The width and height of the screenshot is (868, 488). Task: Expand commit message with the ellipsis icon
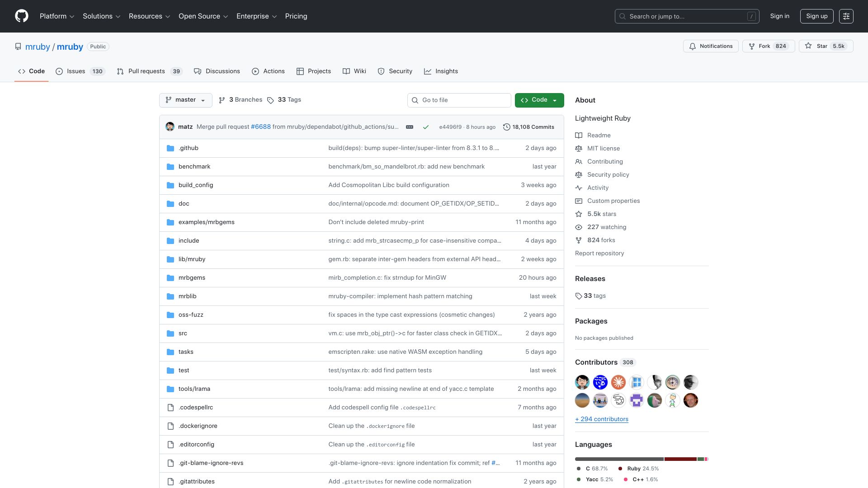click(410, 127)
